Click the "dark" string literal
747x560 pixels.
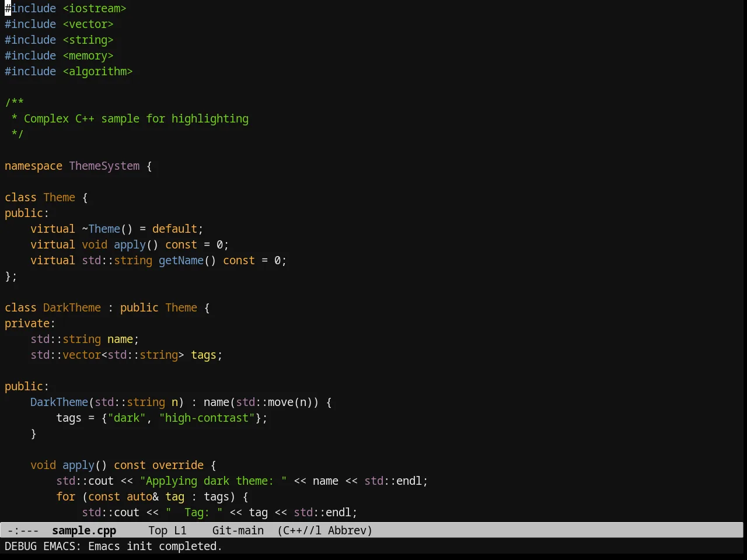pos(127,418)
